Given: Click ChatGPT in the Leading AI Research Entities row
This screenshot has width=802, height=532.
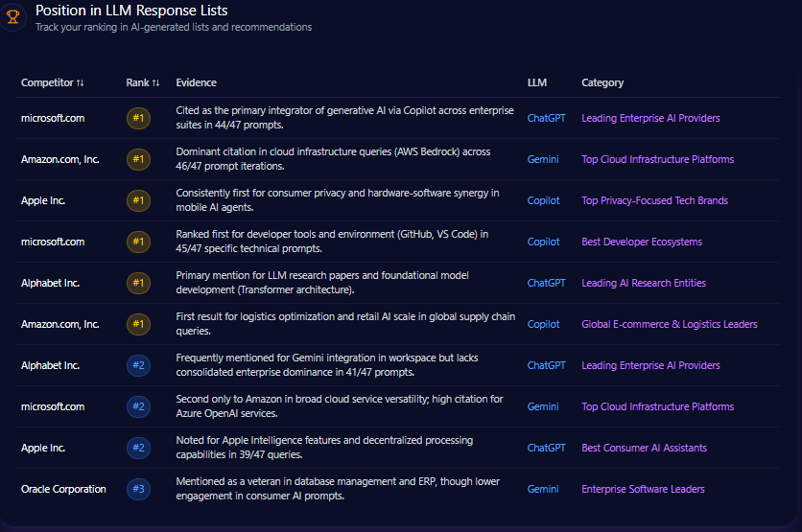Looking at the screenshot, I should coord(546,283).
